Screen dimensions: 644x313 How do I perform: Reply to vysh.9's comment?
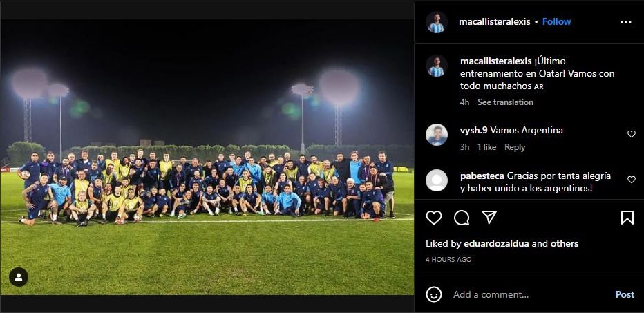coord(515,147)
